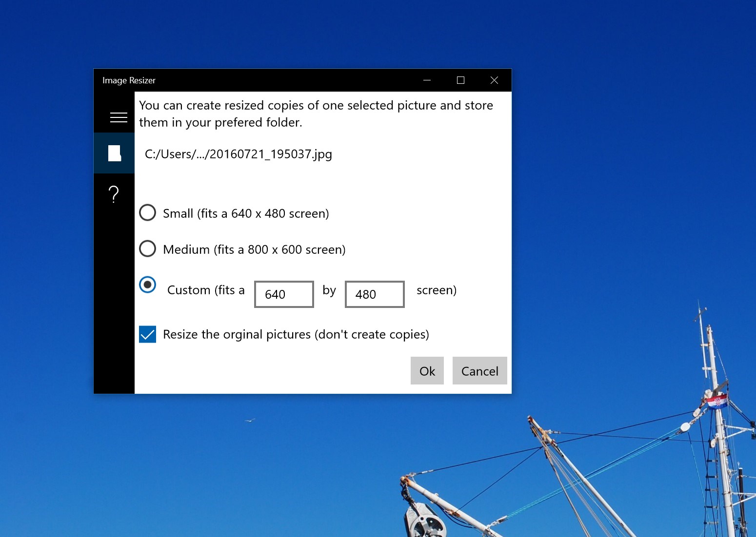
Task: Dismiss the dialog with Cancel
Action: [x=479, y=370]
